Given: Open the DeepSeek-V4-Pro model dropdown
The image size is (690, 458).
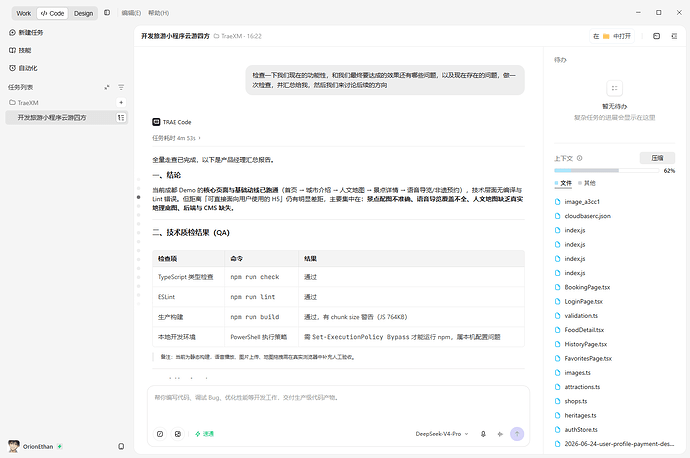Looking at the screenshot, I should coord(442,434).
